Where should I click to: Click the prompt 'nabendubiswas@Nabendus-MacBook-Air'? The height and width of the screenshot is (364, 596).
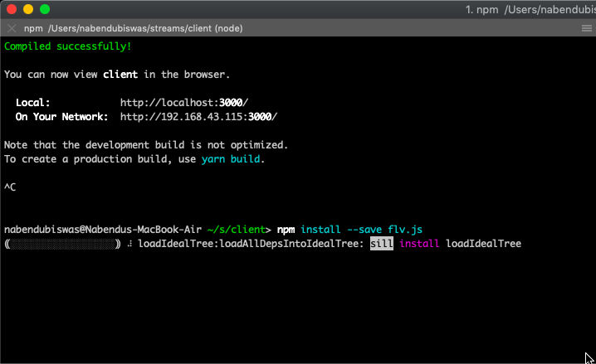[103, 230]
